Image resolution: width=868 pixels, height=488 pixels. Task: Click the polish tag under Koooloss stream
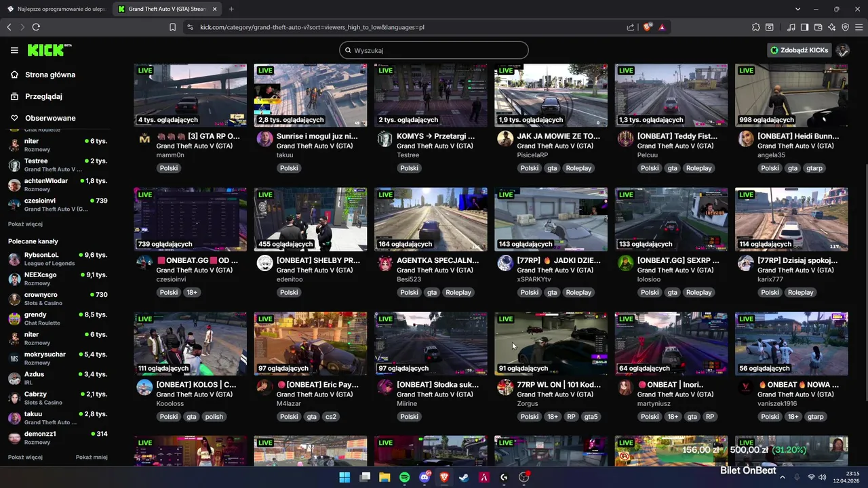214,417
